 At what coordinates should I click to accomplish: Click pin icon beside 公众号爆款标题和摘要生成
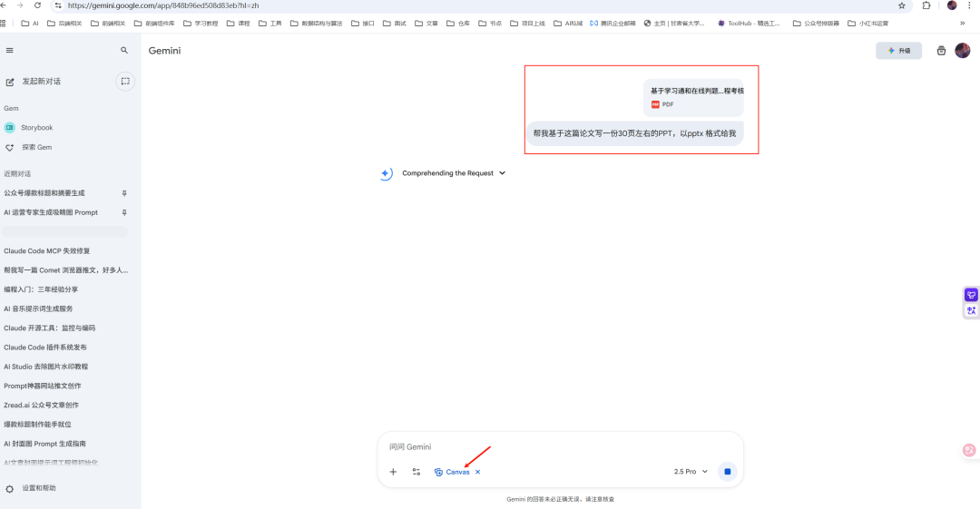tap(124, 193)
